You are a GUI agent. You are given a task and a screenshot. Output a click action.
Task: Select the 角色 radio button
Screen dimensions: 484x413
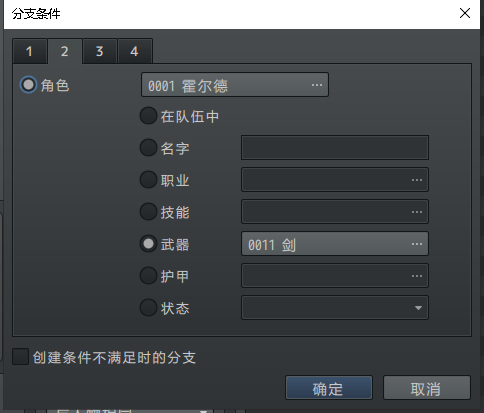[x=28, y=85]
